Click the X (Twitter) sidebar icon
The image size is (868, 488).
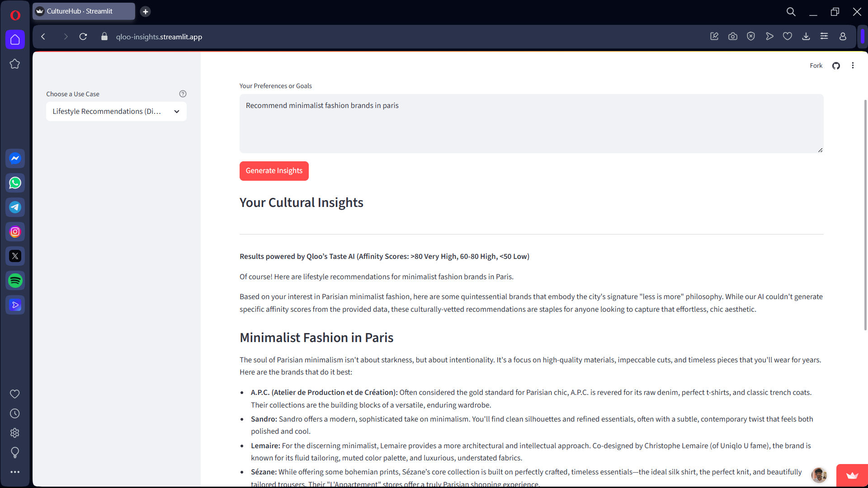coord(15,256)
